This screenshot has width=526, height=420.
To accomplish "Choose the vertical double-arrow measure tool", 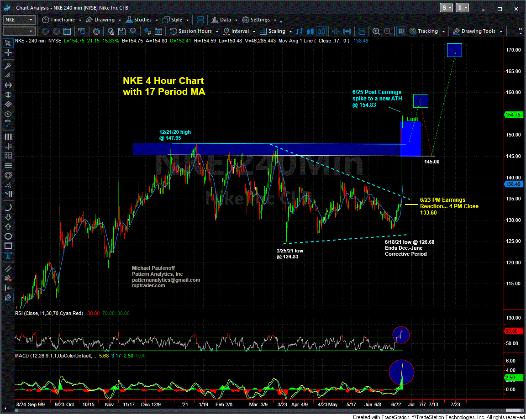I will point(8,94).
